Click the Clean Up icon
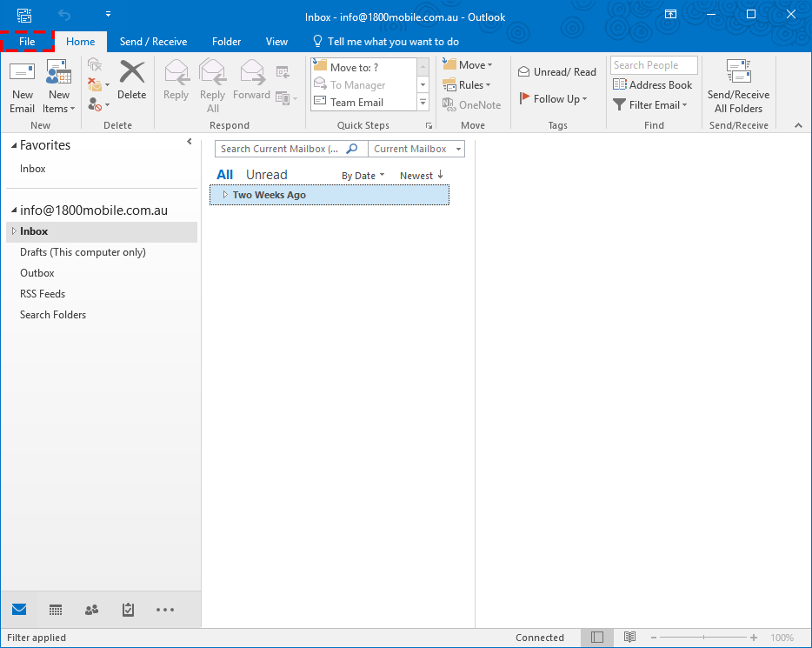Image resolution: width=812 pixels, height=648 pixels. click(x=95, y=84)
